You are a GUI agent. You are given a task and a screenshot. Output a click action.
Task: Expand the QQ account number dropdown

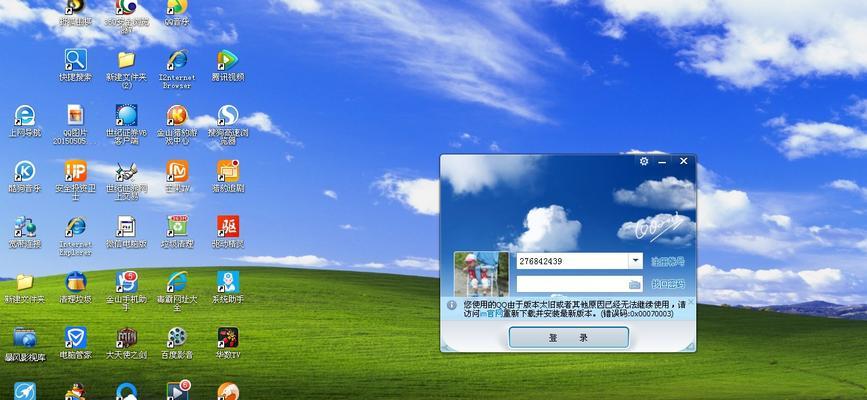click(635, 261)
